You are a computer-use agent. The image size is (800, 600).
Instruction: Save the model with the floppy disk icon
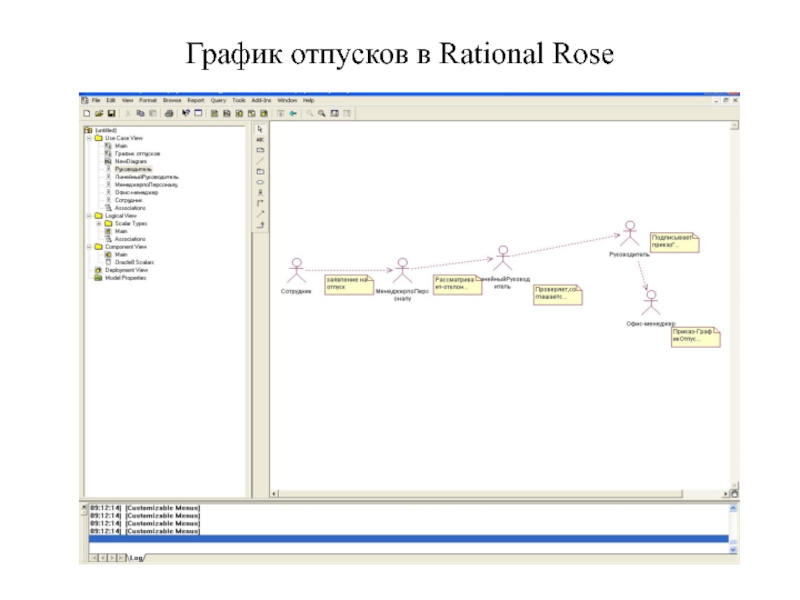pos(112,114)
